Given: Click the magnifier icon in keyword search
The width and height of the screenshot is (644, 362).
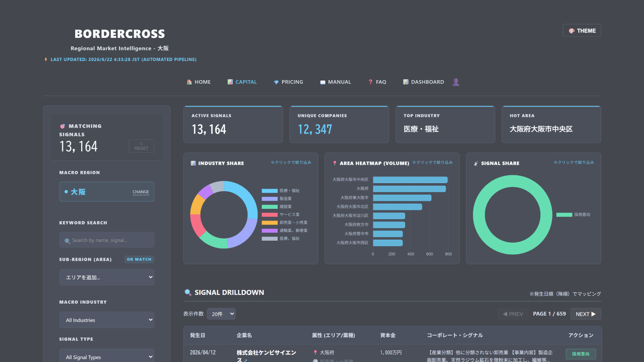Looking at the screenshot, I should [67, 241].
